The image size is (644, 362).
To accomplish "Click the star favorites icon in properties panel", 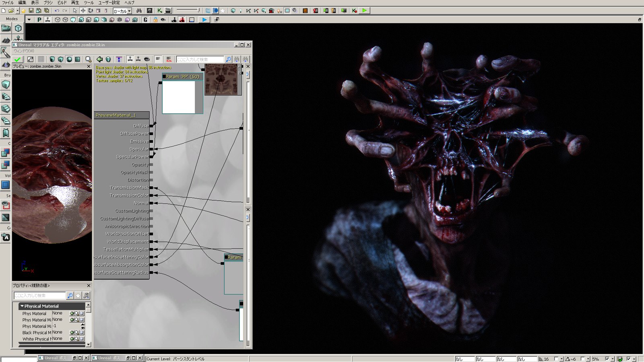I will tap(78, 296).
